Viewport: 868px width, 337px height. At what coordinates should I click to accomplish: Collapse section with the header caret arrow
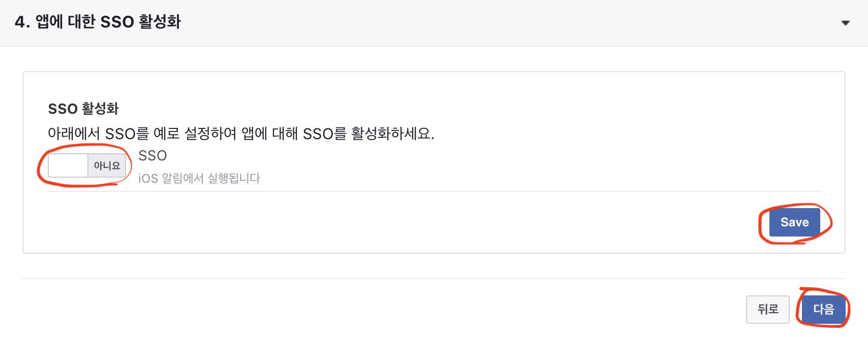[x=846, y=23]
